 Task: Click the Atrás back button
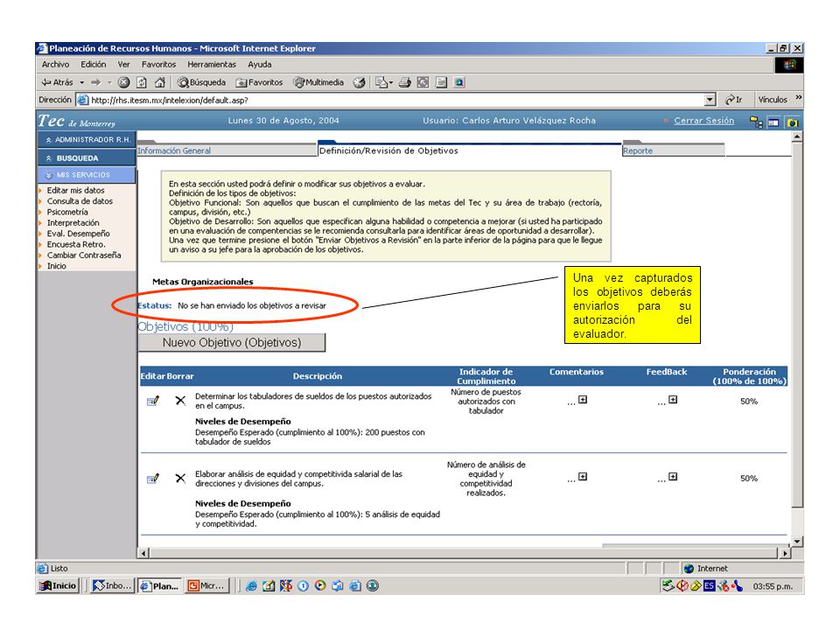[x=58, y=82]
